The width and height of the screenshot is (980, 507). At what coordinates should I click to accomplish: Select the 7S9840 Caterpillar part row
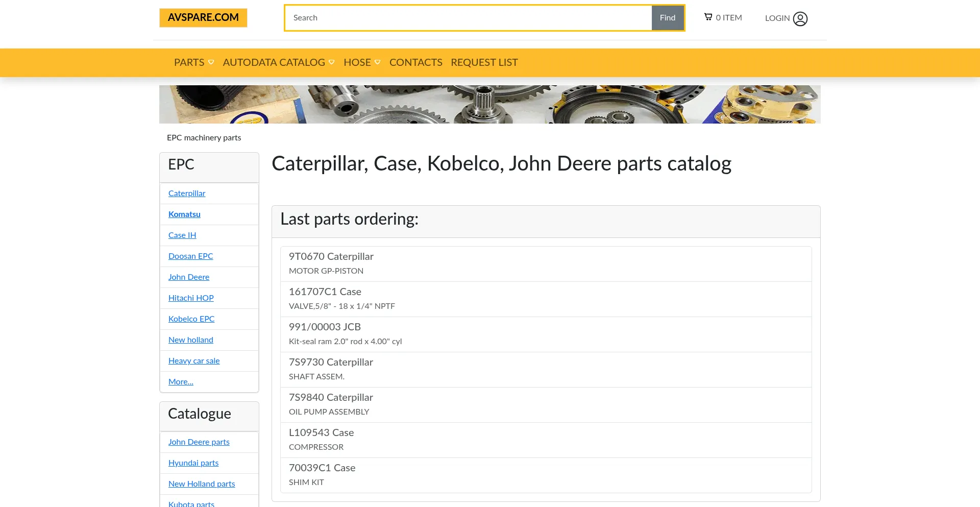(546, 405)
